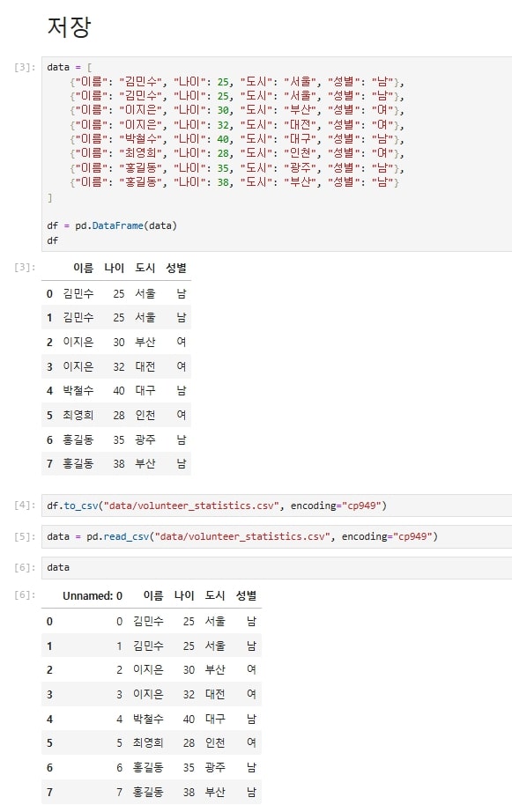Screen dimensions: 512x812
Task: Click "성별" column header in Out[3] table
Action: 176,268
